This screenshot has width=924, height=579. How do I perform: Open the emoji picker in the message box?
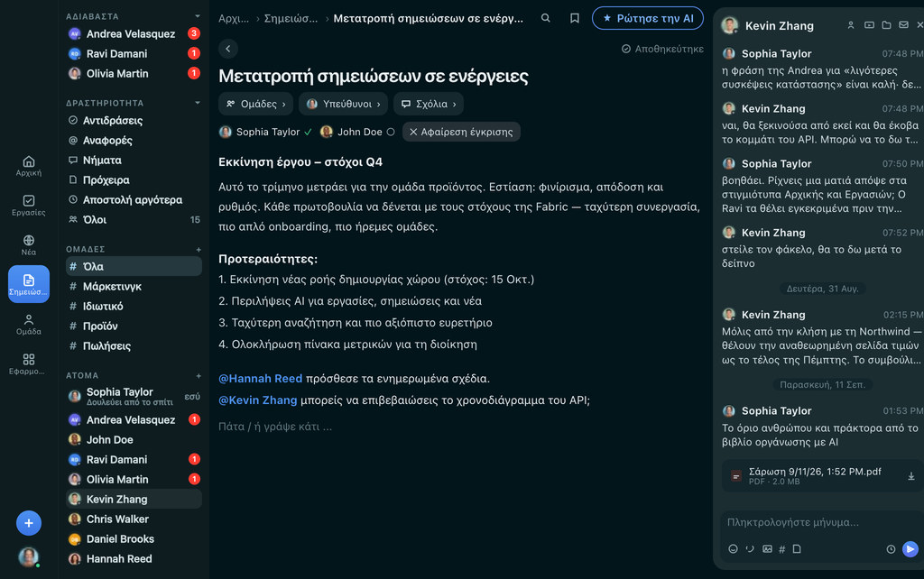pos(733,549)
